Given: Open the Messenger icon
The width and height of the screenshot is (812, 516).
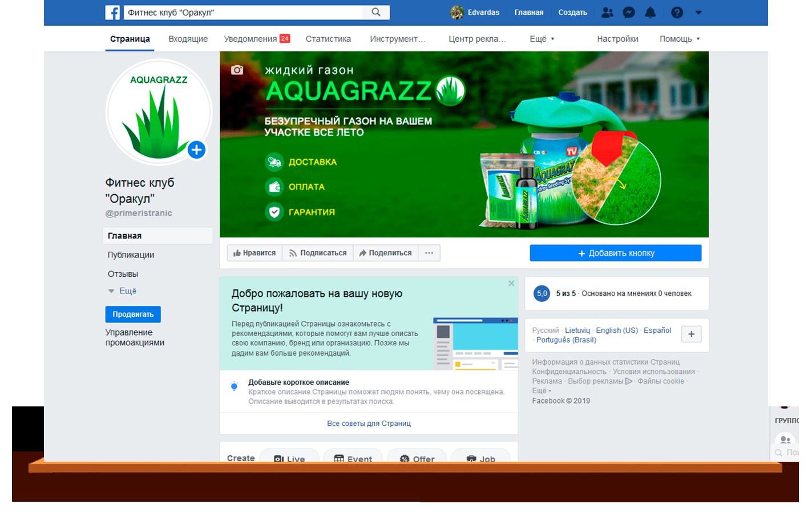Looking at the screenshot, I should click(629, 13).
